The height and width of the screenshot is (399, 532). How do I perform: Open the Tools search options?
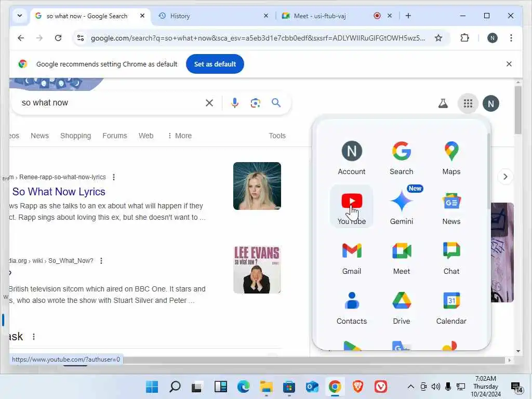[277, 136]
